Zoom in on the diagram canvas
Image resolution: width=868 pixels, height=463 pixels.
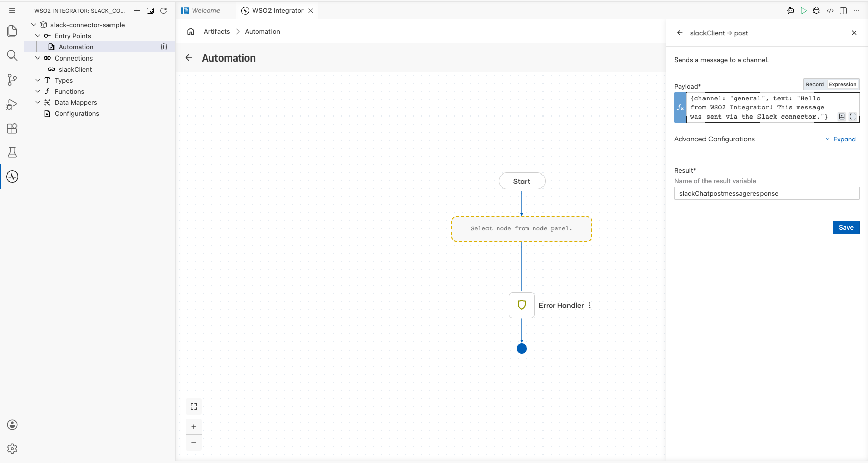[x=194, y=427]
